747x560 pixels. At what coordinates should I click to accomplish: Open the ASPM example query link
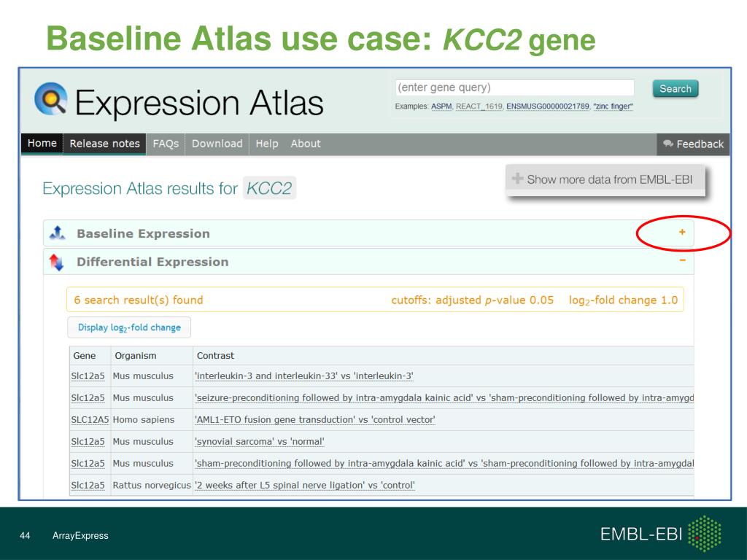441,106
